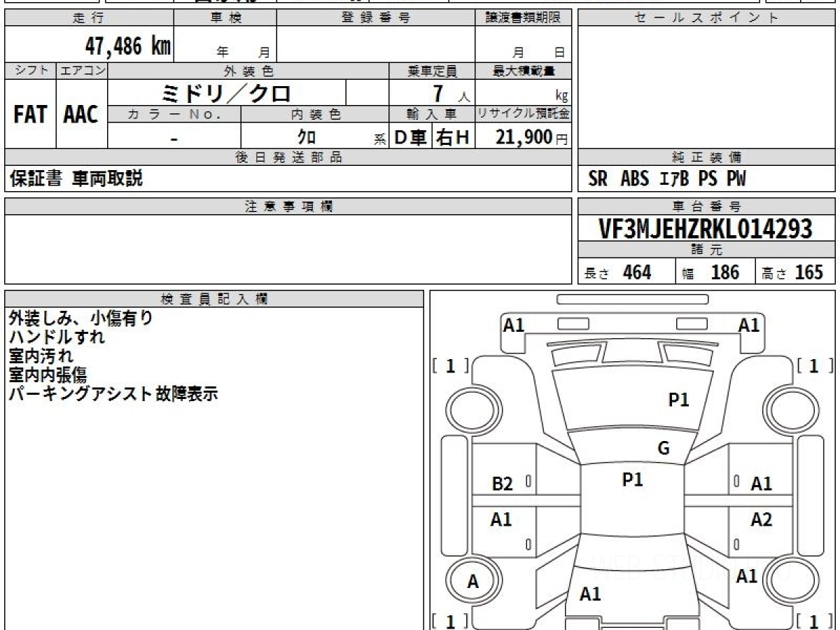
Task: Click the 乗車定員 header
Action: click(x=432, y=71)
